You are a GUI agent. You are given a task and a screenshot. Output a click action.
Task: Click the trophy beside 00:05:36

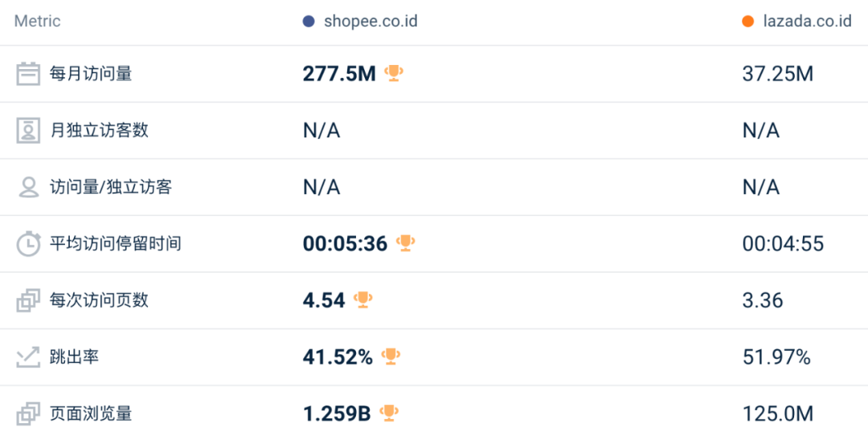coord(405,242)
